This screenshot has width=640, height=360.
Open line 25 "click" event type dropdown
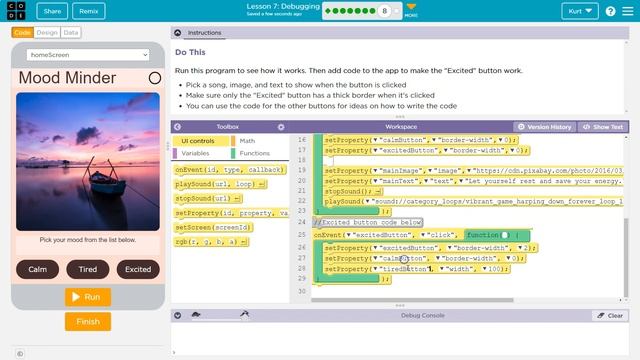423,235
